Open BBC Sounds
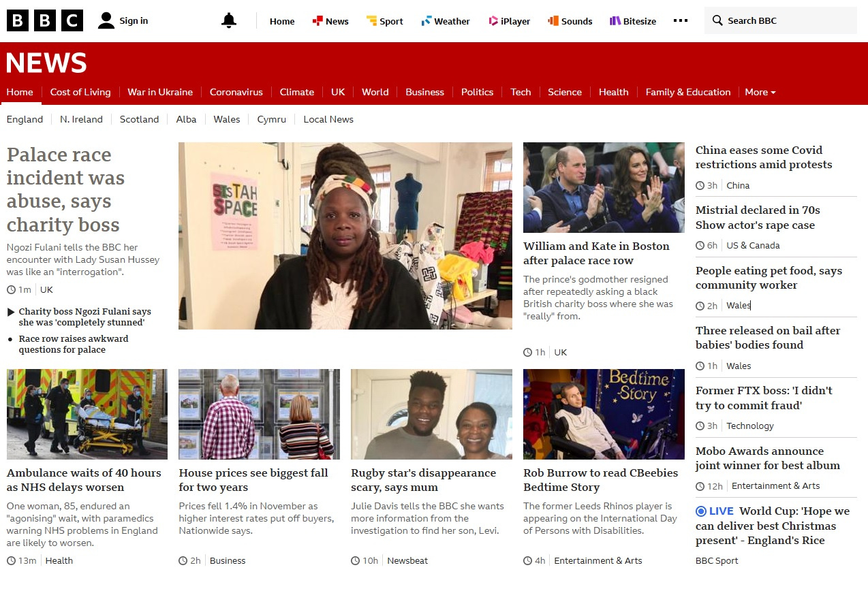Viewport: 868px width, 591px height. [x=570, y=21]
